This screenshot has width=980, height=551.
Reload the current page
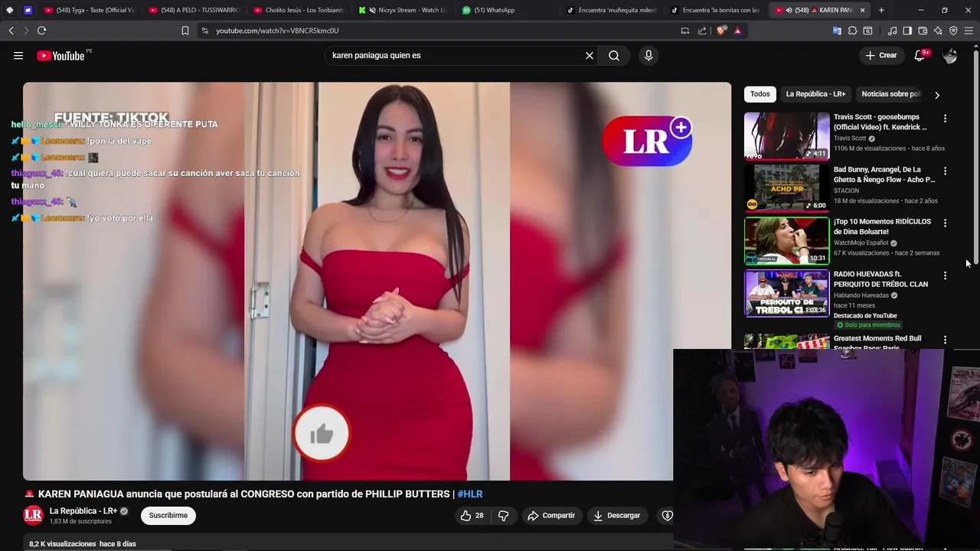[41, 31]
